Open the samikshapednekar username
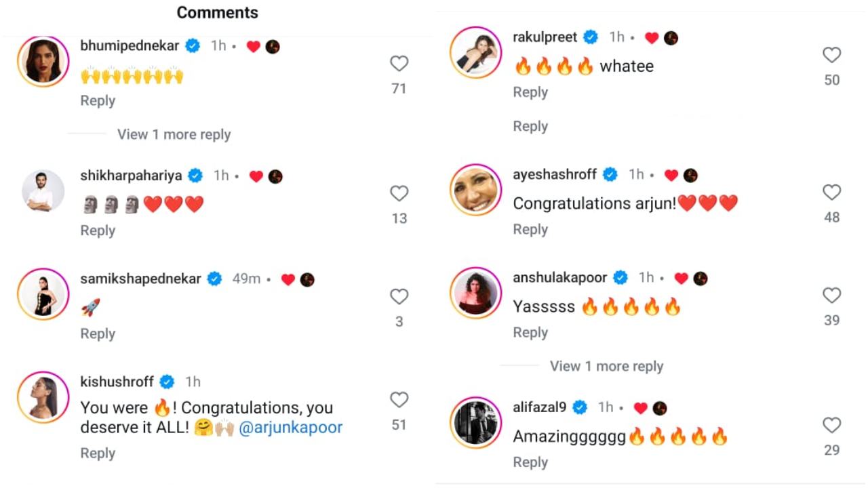The height and width of the screenshot is (488, 868). (140, 279)
